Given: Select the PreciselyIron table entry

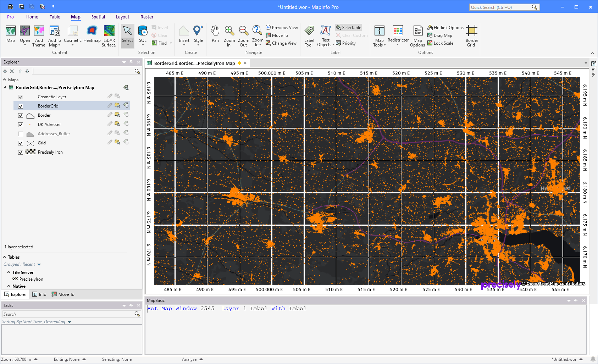Looking at the screenshot, I should [31, 279].
